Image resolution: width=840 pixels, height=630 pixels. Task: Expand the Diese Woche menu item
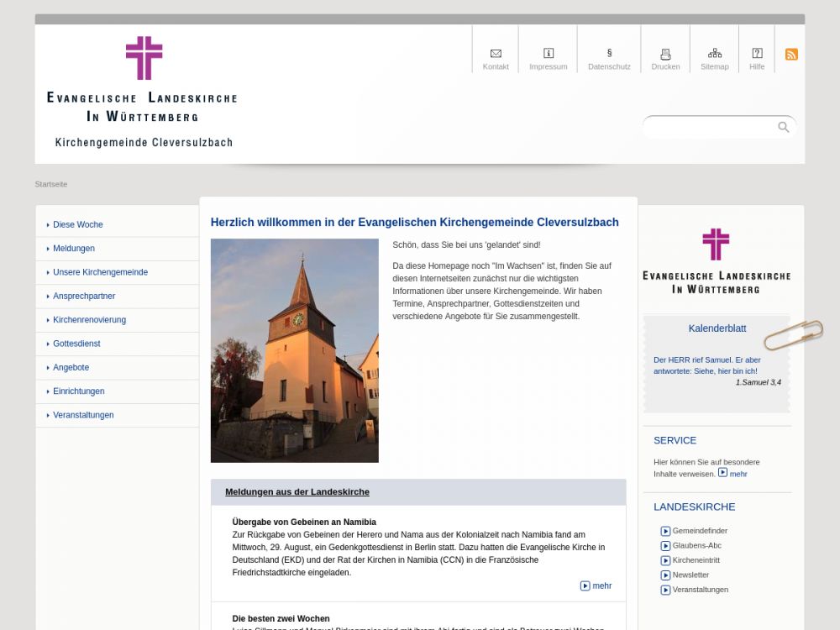pyautogui.click(x=78, y=225)
